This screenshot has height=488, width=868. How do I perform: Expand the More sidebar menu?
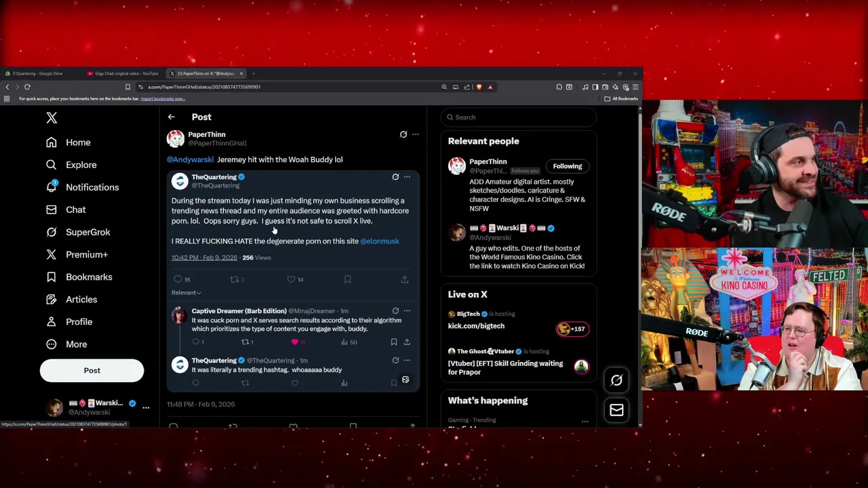coord(66,344)
